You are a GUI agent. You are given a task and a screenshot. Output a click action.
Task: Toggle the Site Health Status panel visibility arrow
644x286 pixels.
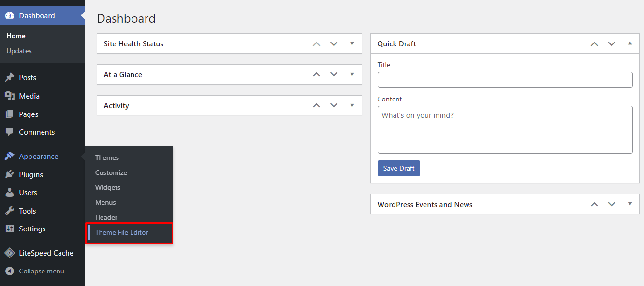pos(352,43)
